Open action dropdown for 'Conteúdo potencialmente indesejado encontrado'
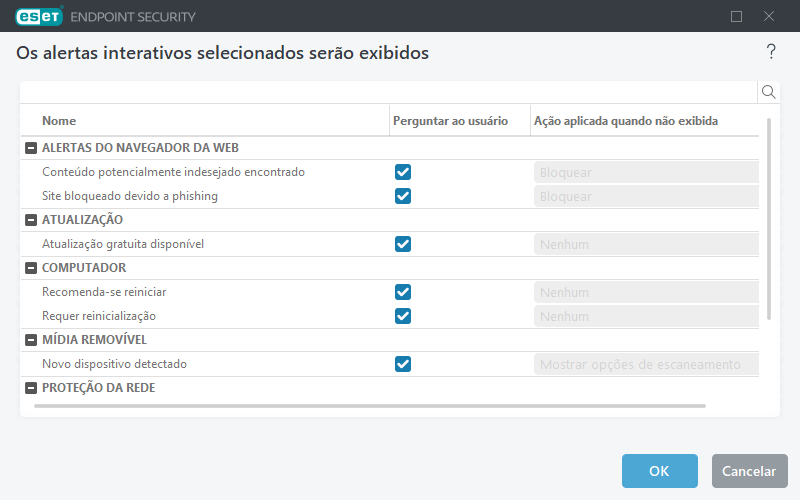Screen dimensions: 800x500 (x=646, y=172)
